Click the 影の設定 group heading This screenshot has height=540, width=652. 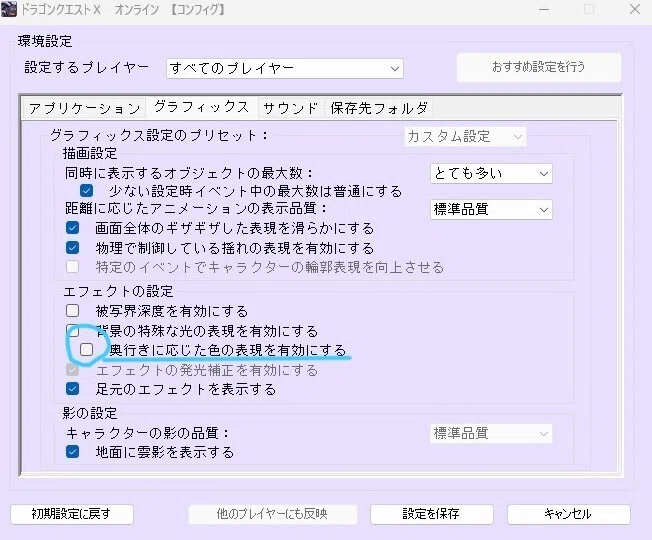point(90,413)
